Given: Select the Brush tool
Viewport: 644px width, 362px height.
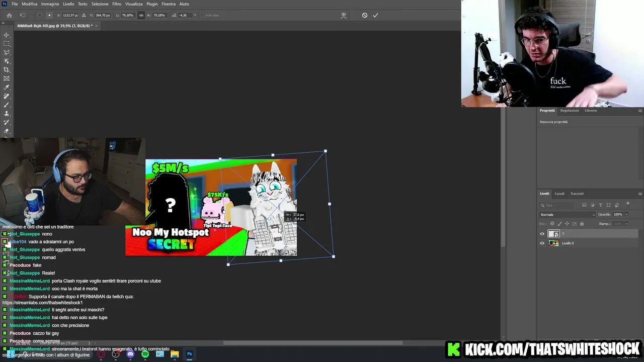Looking at the screenshot, I should tap(7, 105).
